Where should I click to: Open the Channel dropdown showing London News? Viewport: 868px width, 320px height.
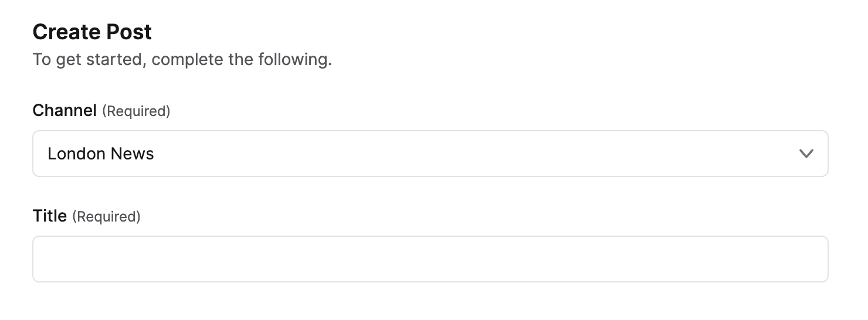(430, 154)
